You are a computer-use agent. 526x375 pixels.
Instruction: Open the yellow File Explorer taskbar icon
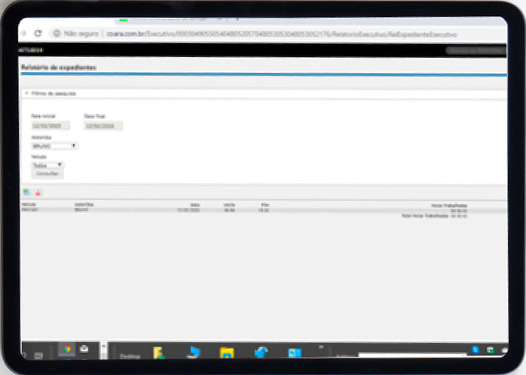tap(227, 353)
